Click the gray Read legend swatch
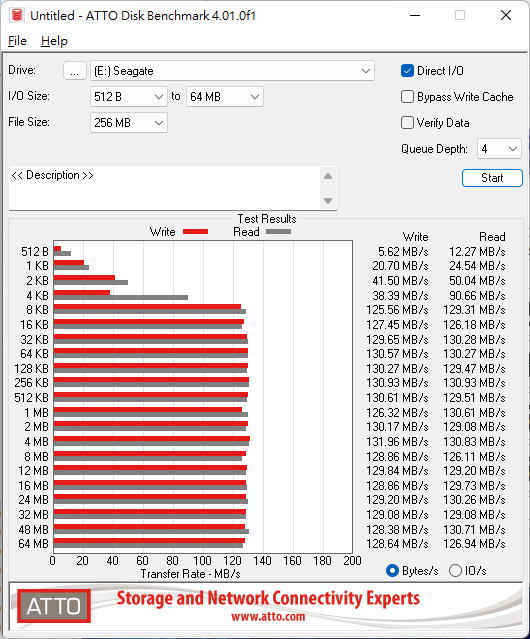Screen dimensions: 530x639 pyautogui.click(x=278, y=231)
